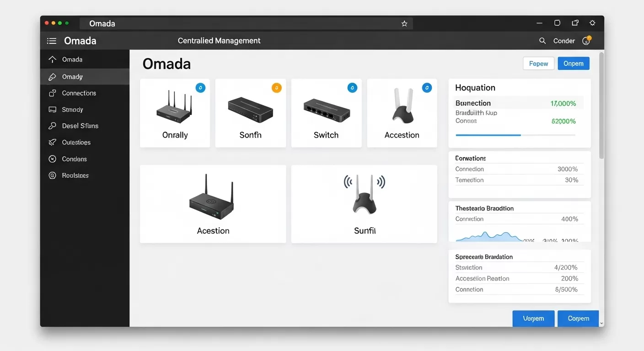Click the title bar pop-out window icon
644x351 pixels.
coord(575,23)
